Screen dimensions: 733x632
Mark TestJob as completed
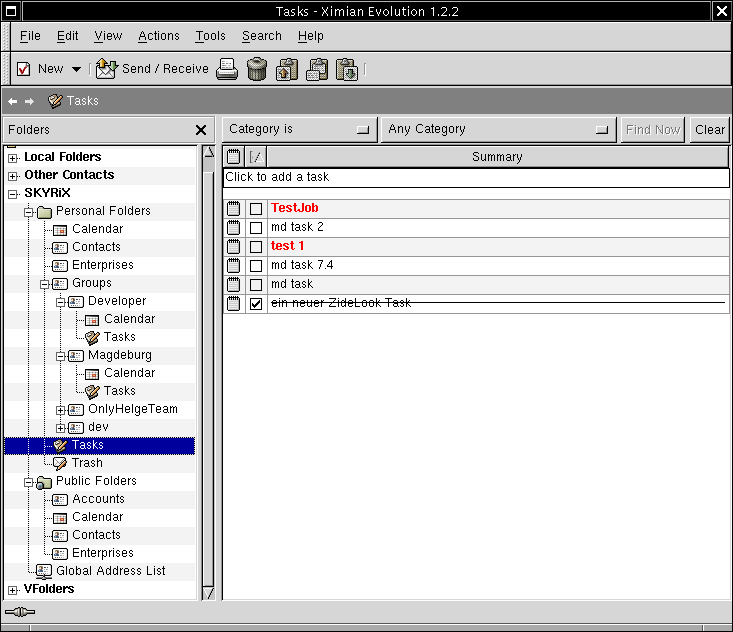click(x=256, y=209)
